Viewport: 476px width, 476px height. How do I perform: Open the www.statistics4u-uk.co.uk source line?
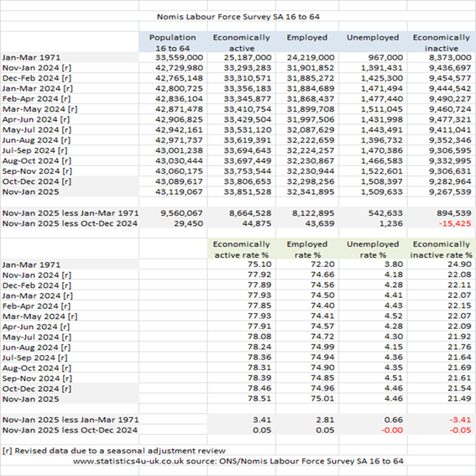[238, 461]
